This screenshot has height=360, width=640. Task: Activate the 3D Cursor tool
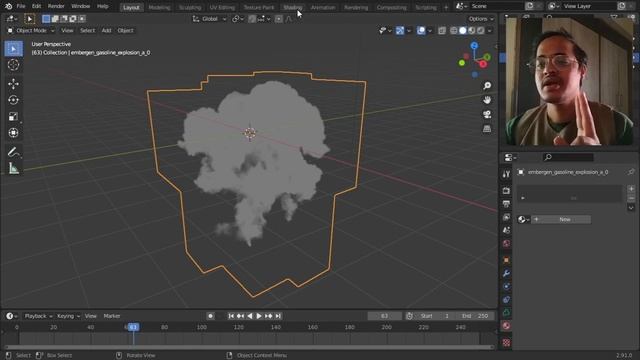click(x=13, y=65)
